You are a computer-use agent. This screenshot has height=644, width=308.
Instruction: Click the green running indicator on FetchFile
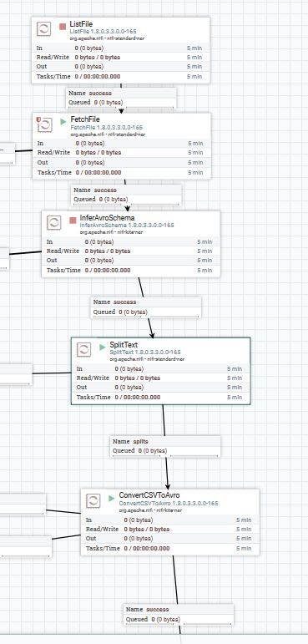[63, 122]
